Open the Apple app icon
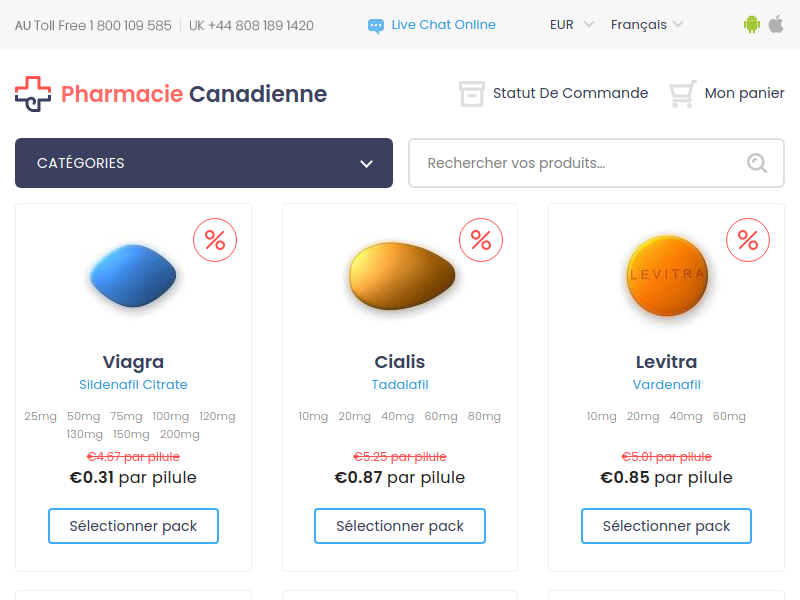Viewport: 800px width, 600px height. 776,24
